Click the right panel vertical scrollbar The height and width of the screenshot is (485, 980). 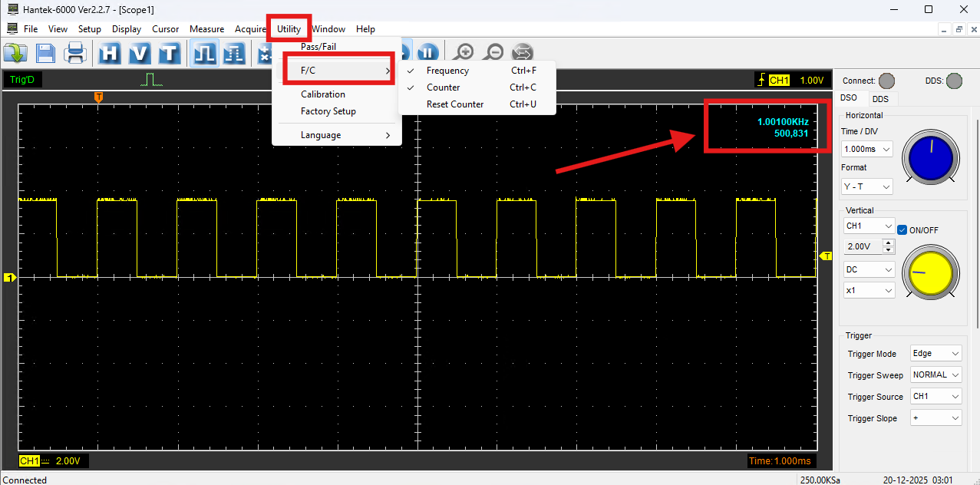(x=976, y=223)
